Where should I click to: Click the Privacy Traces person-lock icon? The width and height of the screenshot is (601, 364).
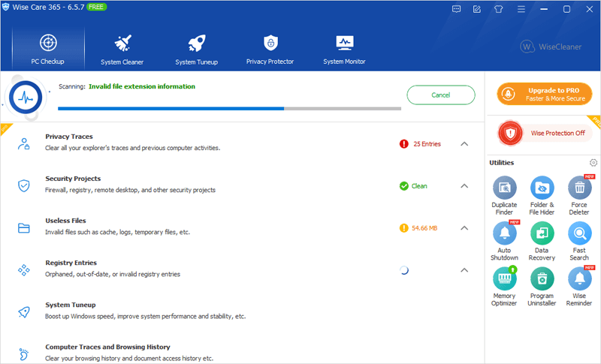tap(24, 144)
